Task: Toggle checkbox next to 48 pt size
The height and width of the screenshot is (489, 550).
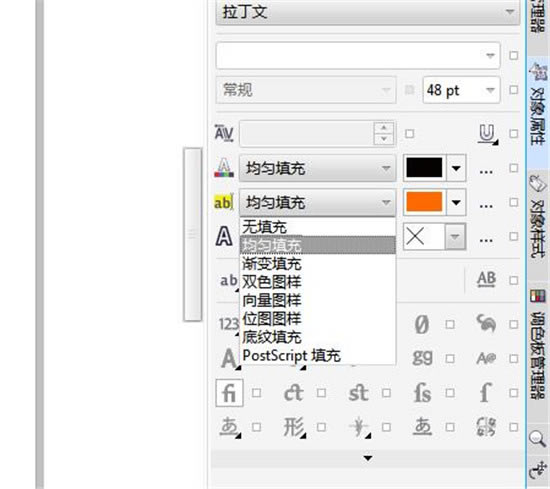Action: pyautogui.click(x=514, y=90)
